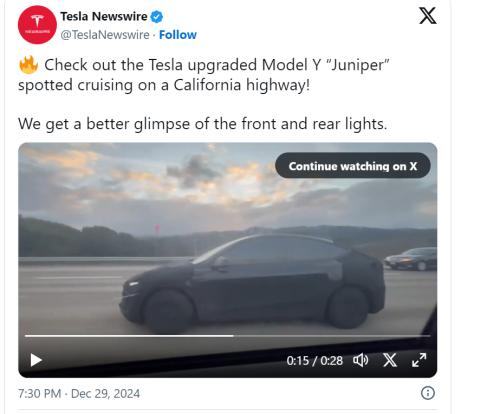The height and width of the screenshot is (414, 500).
Task: Click the 'front and rear lights' sentence
Action: 203,124
